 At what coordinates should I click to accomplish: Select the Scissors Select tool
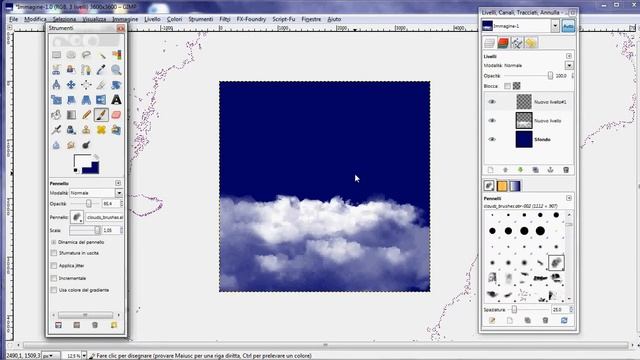[56, 70]
